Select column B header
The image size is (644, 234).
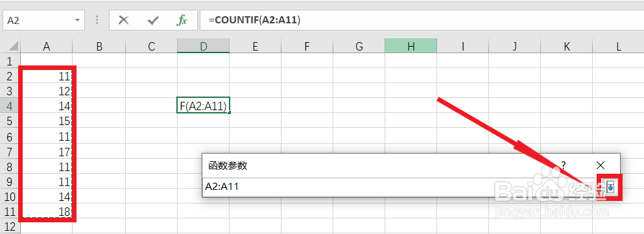pyautogui.click(x=99, y=47)
